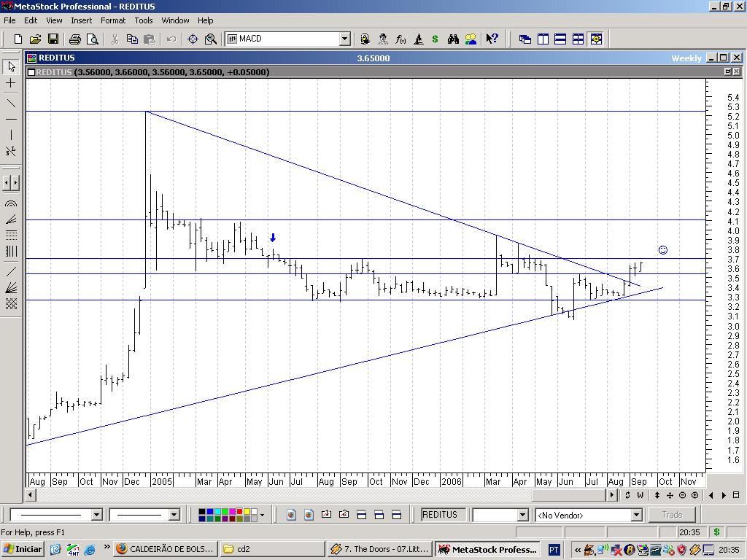This screenshot has width=747, height=560.
Task: Tile windows in columns icon
Action: 543,39
